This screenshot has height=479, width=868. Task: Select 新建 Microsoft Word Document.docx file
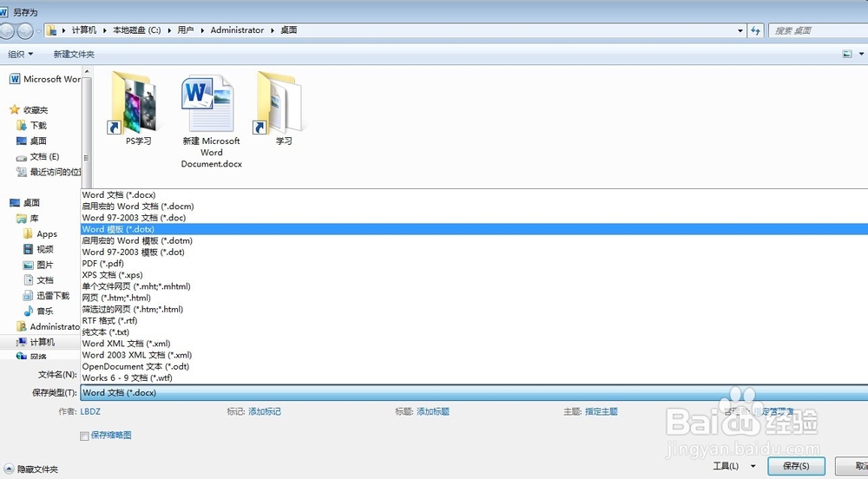pyautogui.click(x=211, y=121)
